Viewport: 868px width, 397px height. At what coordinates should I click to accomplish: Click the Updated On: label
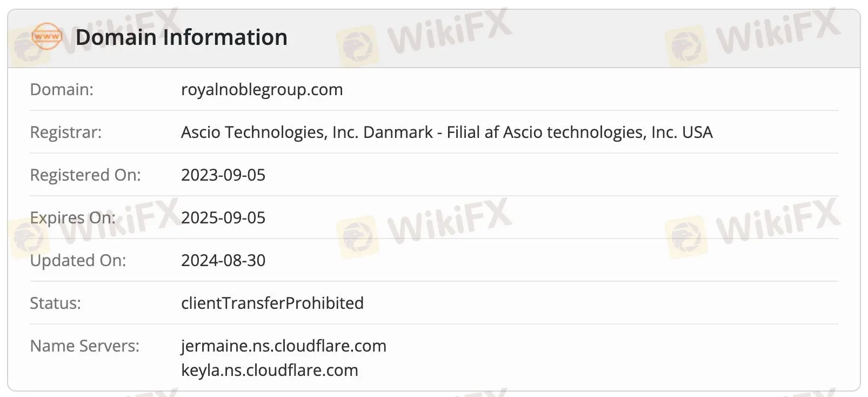coord(78,260)
